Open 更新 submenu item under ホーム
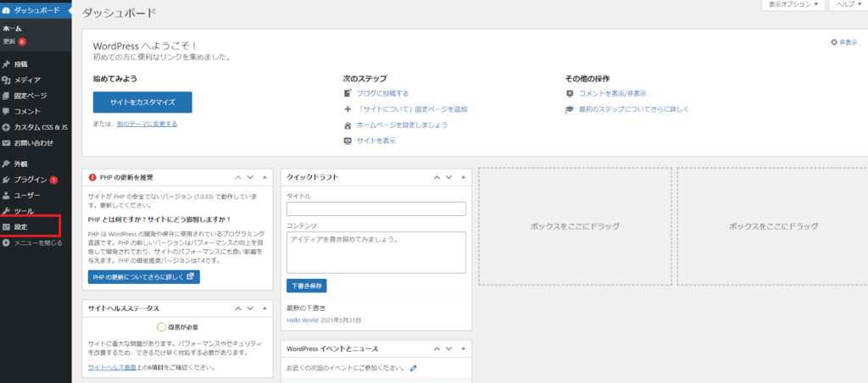 [9, 41]
